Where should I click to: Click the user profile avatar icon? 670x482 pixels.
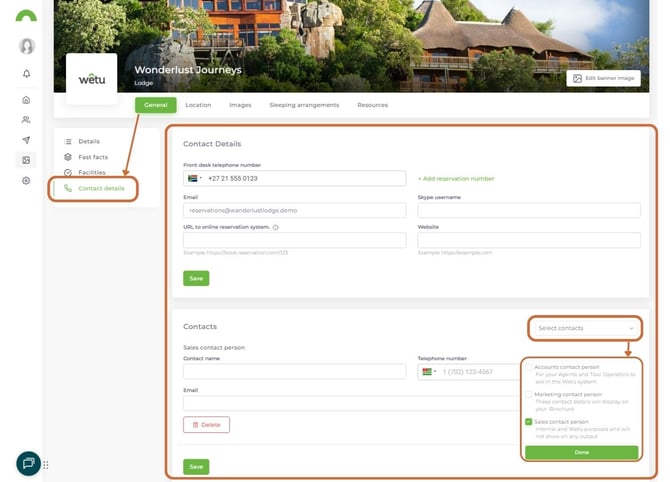coord(27,46)
